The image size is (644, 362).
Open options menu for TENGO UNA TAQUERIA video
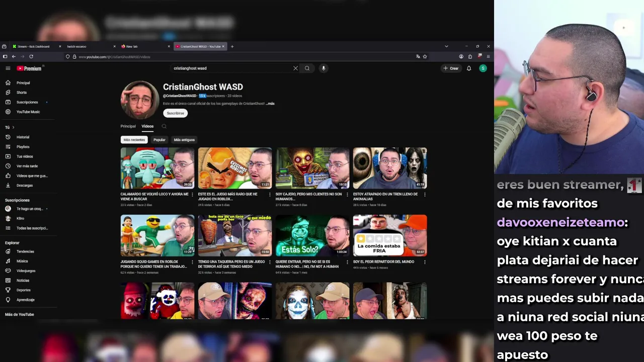(x=270, y=261)
